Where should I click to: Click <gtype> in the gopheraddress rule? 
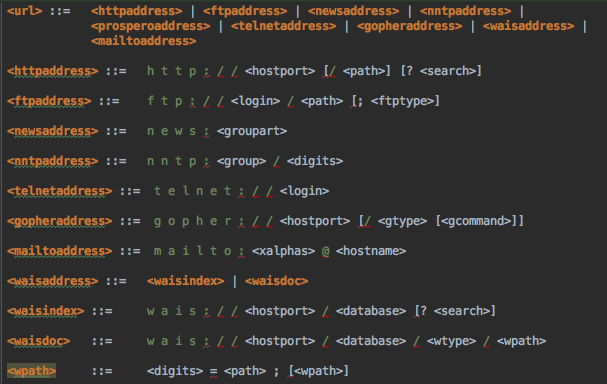tap(402, 221)
